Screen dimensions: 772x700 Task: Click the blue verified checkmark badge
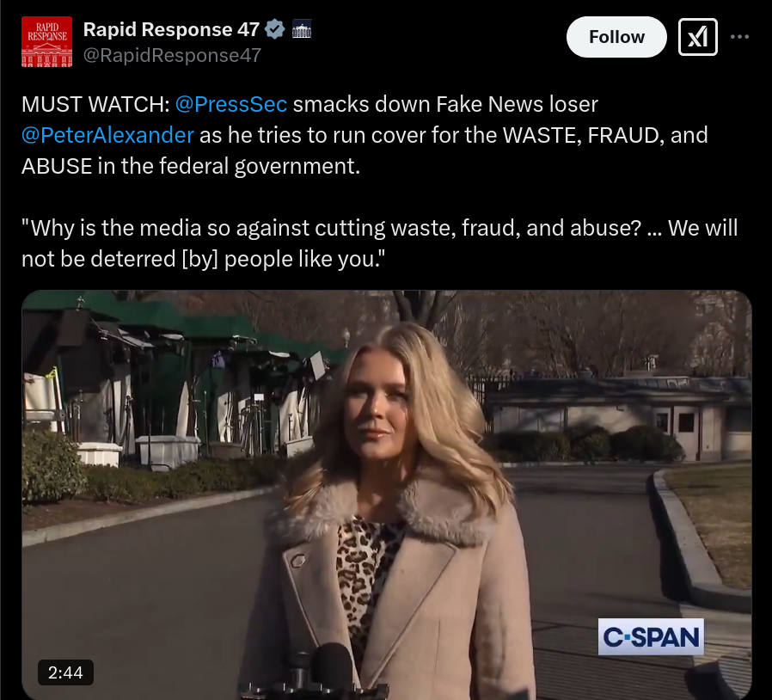coord(275,29)
